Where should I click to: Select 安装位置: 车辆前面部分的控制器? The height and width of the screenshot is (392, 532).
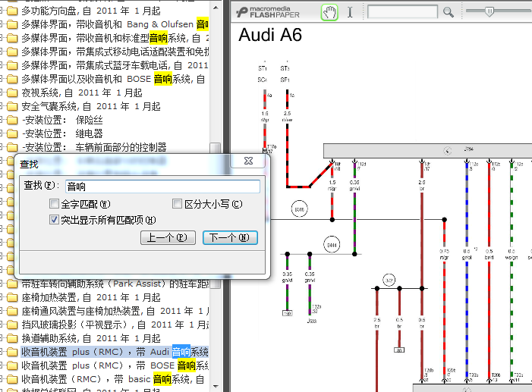pyautogui.click(x=94, y=147)
